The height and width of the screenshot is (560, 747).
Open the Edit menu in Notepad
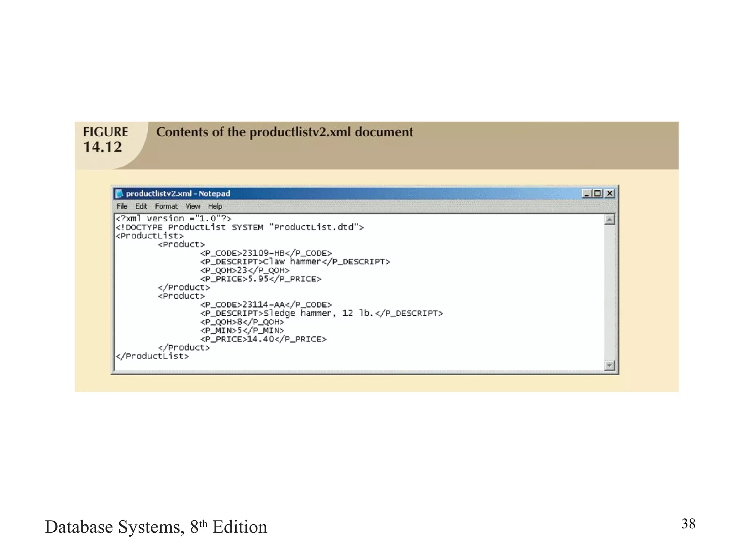141,206
